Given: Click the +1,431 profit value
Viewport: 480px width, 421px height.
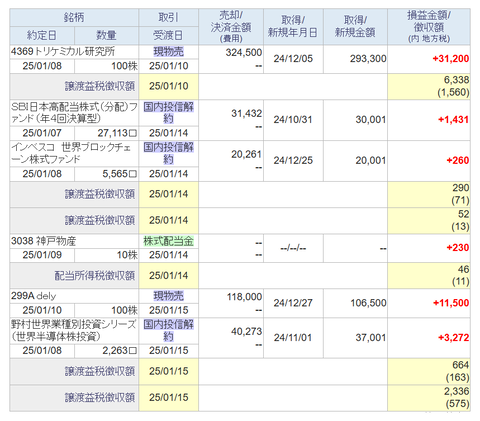Looking at the screenshot, I should pos(453,120).
